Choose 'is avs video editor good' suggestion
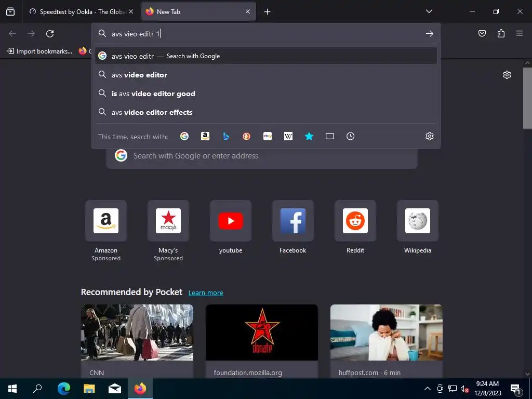This screenshot has width=532, height=399. (x=266, y=94)
